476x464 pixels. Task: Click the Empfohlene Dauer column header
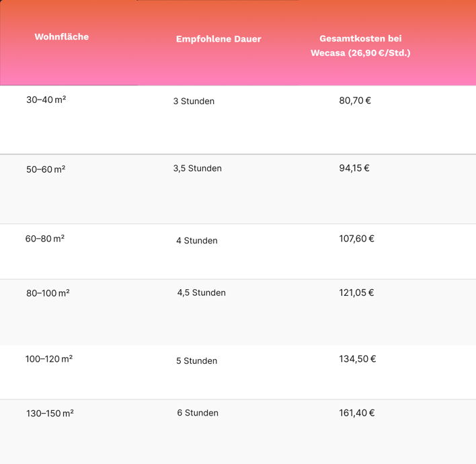[x=219, y=39]
